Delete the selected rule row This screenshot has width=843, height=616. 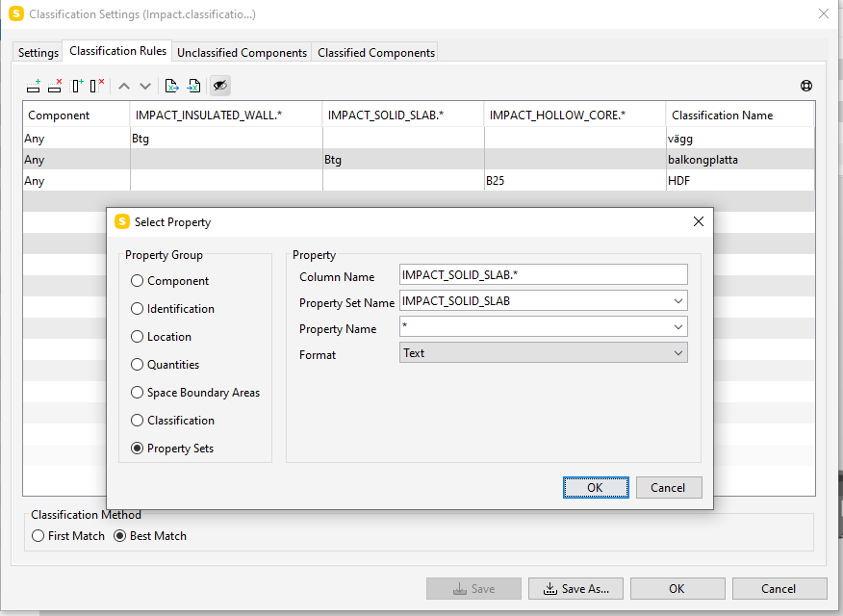pyautogui.click(x=55, y=86)
